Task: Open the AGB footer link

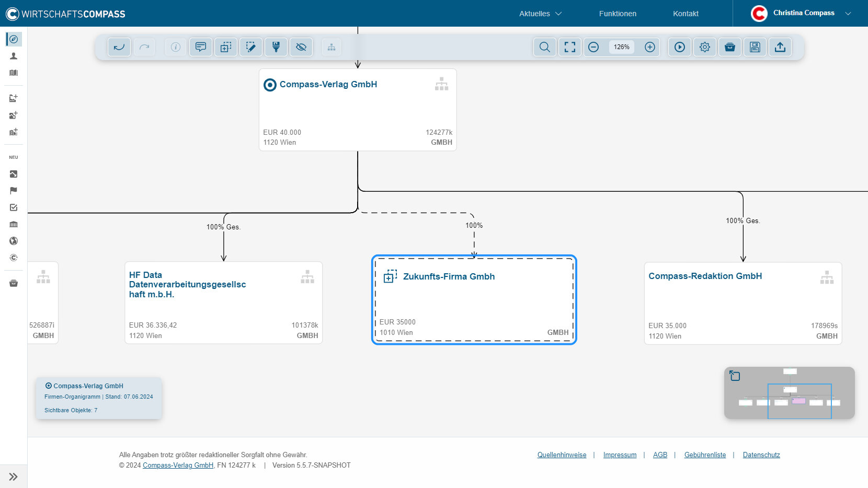Action: pos(660,455)
